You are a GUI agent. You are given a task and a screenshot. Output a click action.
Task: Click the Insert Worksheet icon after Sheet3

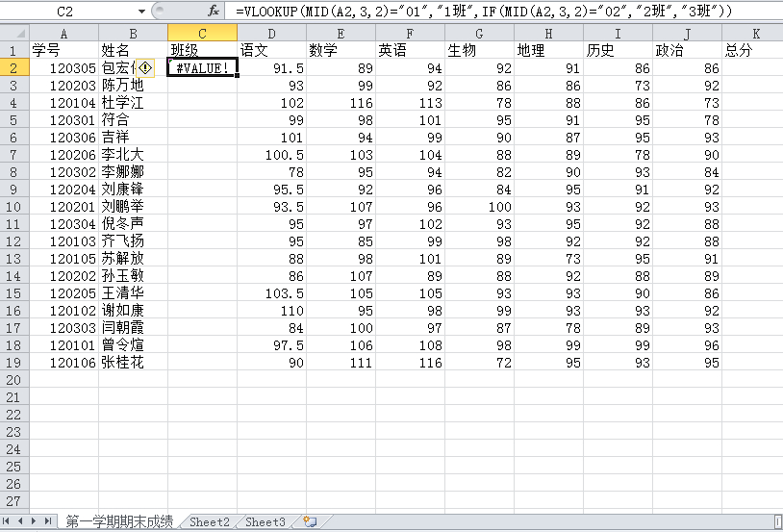(310, 522)
